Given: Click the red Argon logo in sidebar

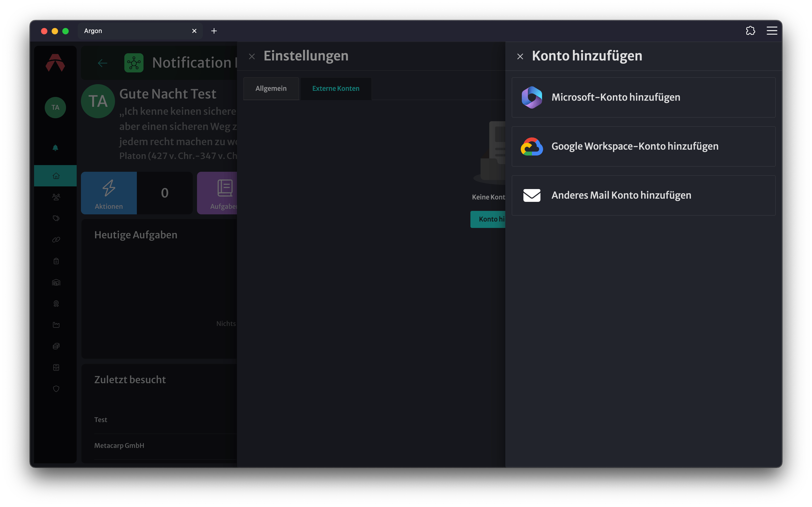Looking at the screenshot, I should [55, 63].
